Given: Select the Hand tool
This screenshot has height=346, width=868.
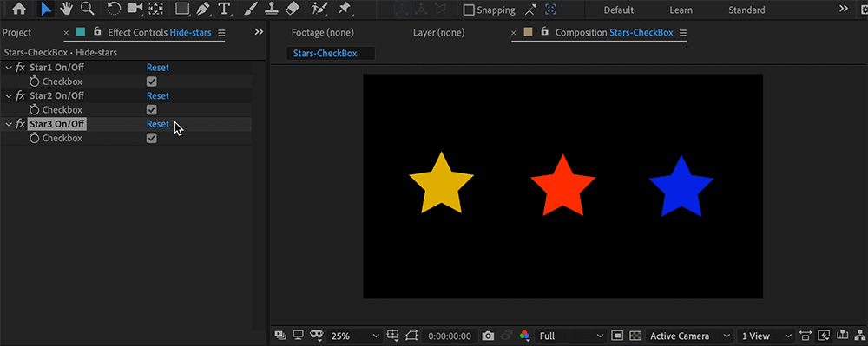Looking at the screenshot, I should (67, 9).
